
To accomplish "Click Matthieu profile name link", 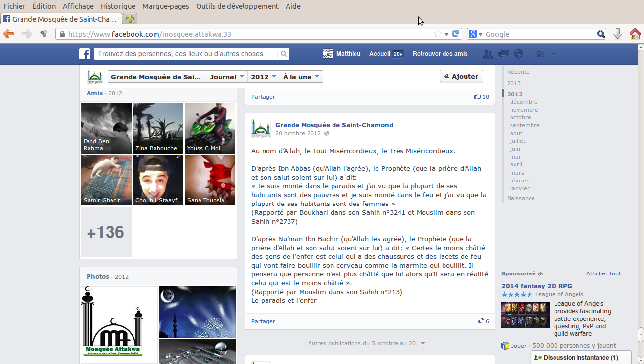I will pos(348,54).
